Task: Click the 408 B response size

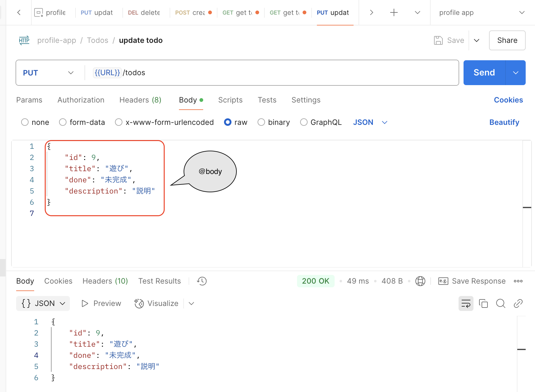Action: [x=392, y=281]
